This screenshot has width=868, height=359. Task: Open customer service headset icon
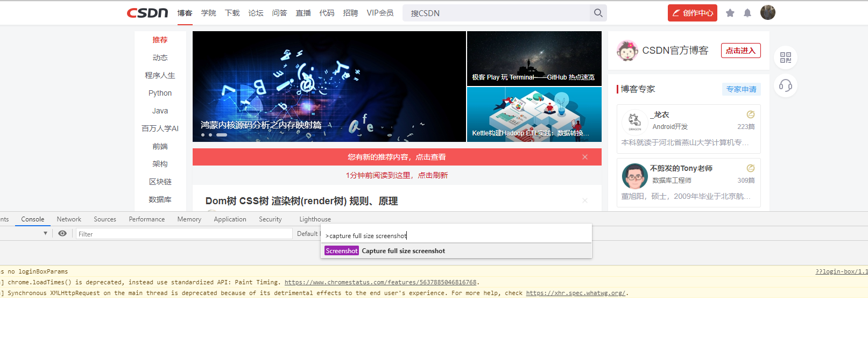(x=786, y=85)
